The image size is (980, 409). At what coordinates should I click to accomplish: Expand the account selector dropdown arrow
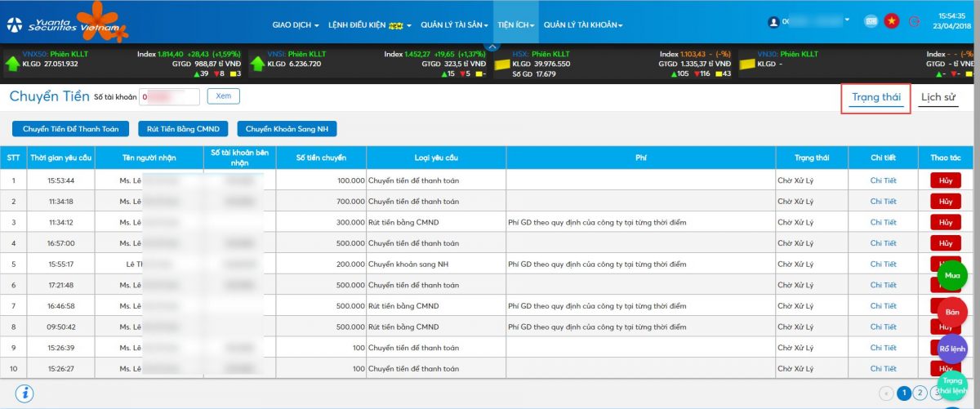point(847,20)
